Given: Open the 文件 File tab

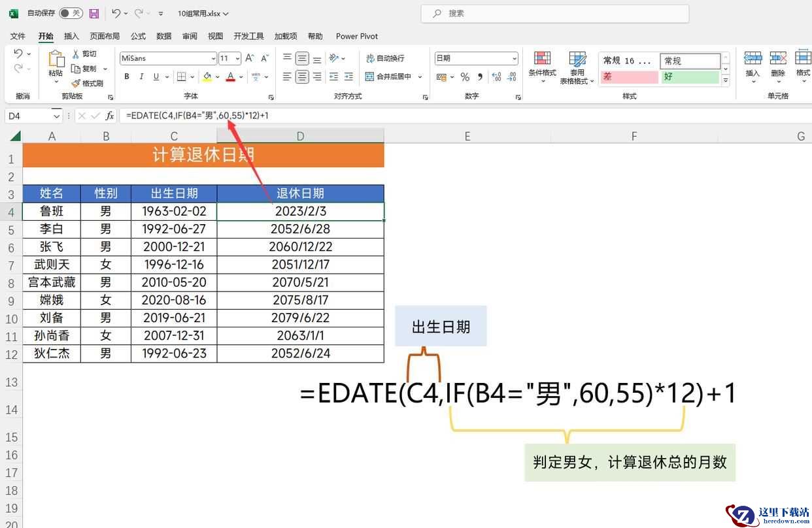Looking at the screenshot, I should tap(18, 36).
